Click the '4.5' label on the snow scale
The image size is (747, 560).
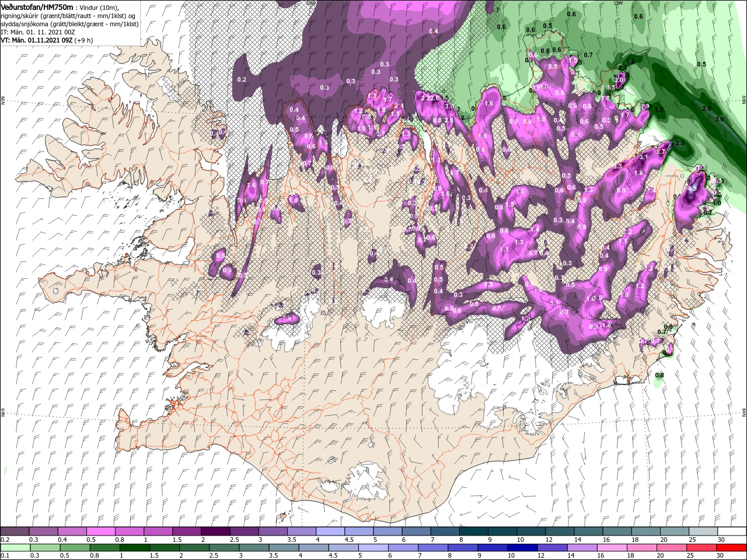pyautogui.click(x=349, y=540)
